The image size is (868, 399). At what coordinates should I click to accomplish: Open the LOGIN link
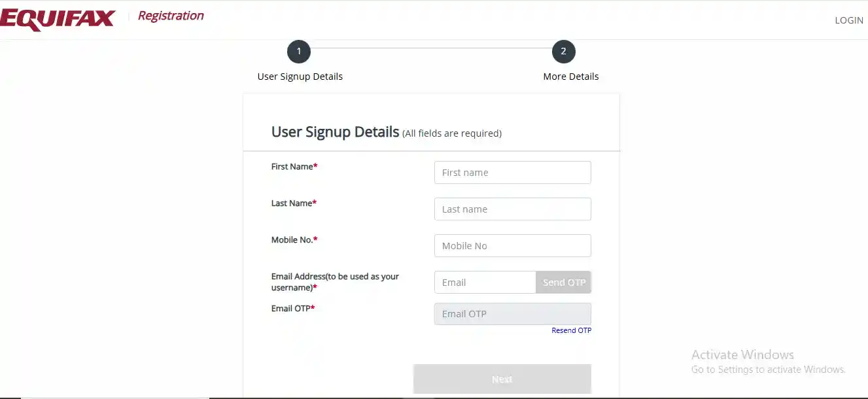click(x=848, y=20)
